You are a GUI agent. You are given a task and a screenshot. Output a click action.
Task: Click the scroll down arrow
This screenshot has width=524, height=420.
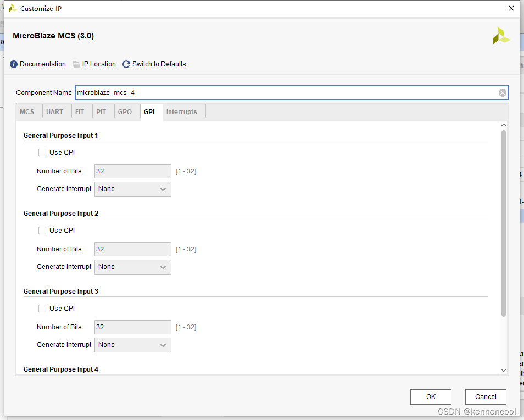504,370
